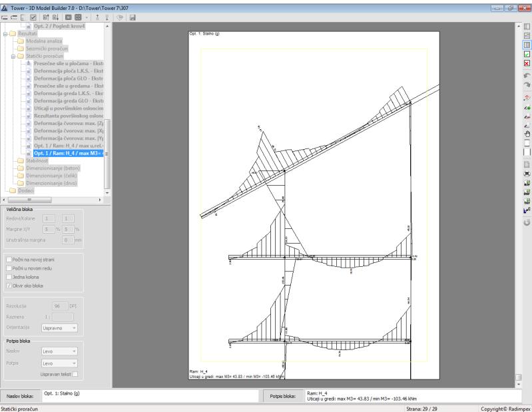Select 'Presečne sile u pločama' tree item
This screenshot has height=412, width=532.
[69, 63]
